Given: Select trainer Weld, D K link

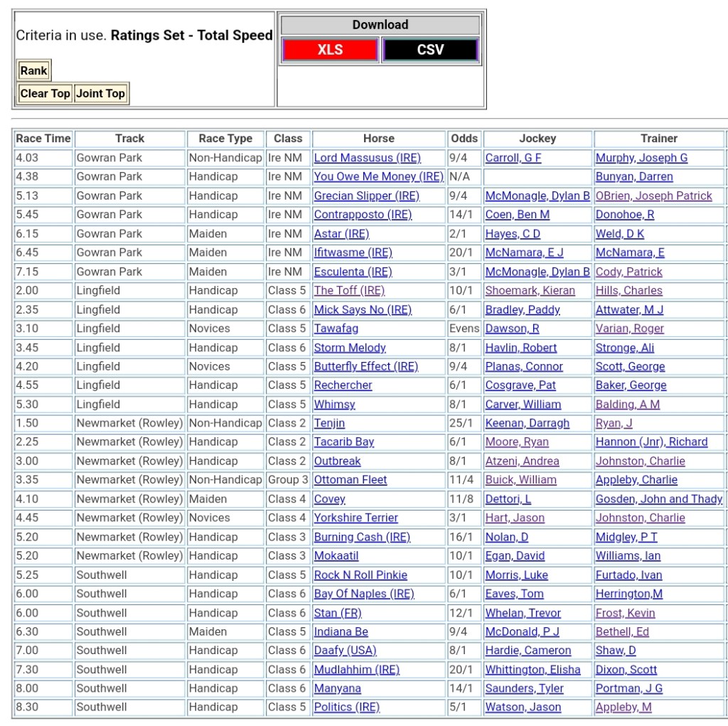Looking at the screenshot, I should pos(619,233).
